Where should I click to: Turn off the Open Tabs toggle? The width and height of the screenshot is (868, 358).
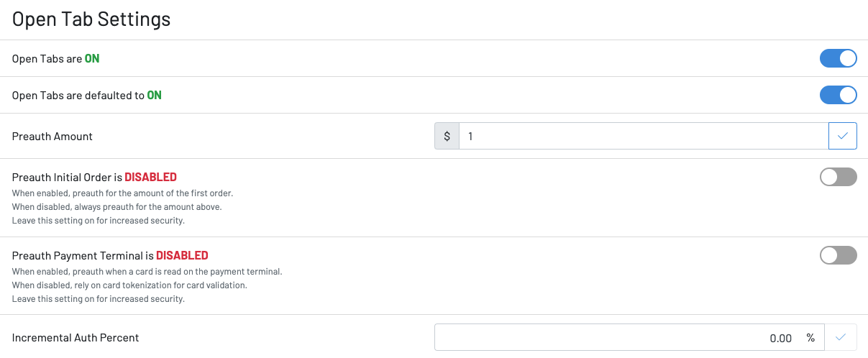coord(839,58)
